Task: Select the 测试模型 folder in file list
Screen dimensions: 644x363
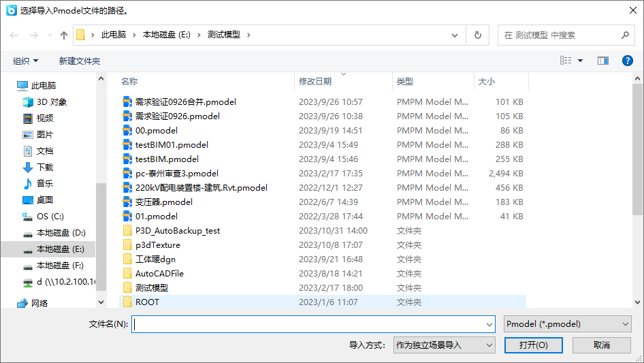Action: (152, 288)
